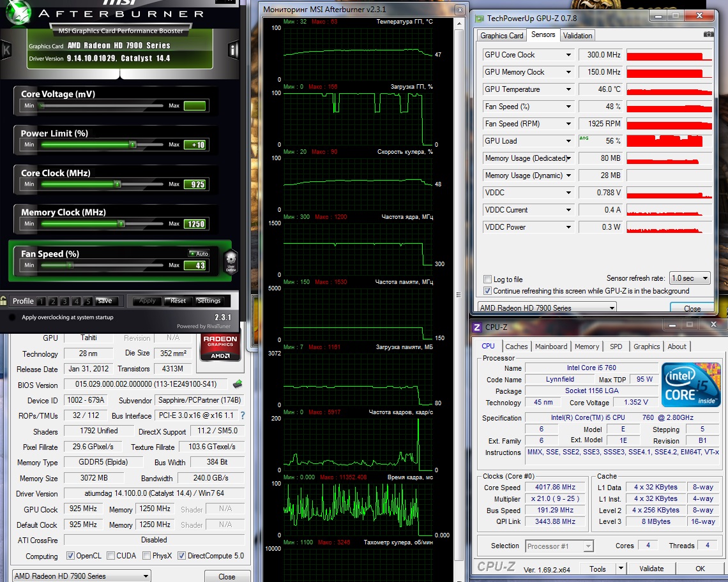728x582 pixels.
Task: Open the GPU Memory Clock sensor dropdown
Action: click(x=568, y=72)
